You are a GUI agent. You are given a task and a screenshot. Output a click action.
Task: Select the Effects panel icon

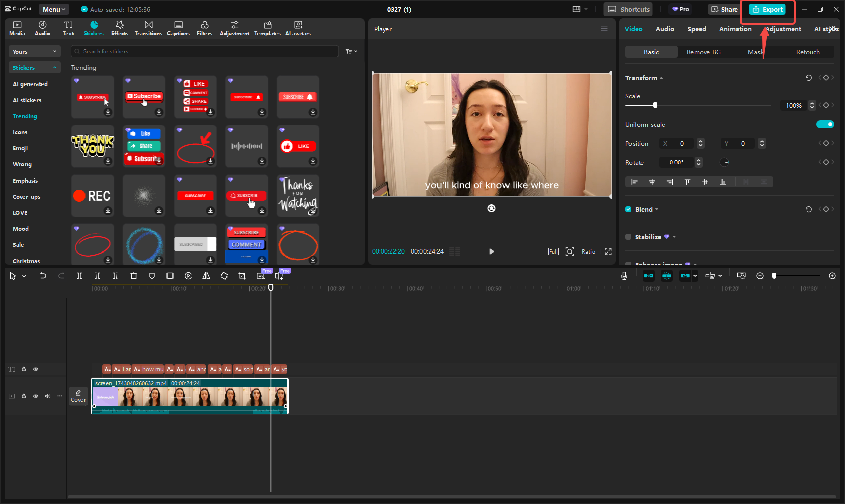[120, 28]
